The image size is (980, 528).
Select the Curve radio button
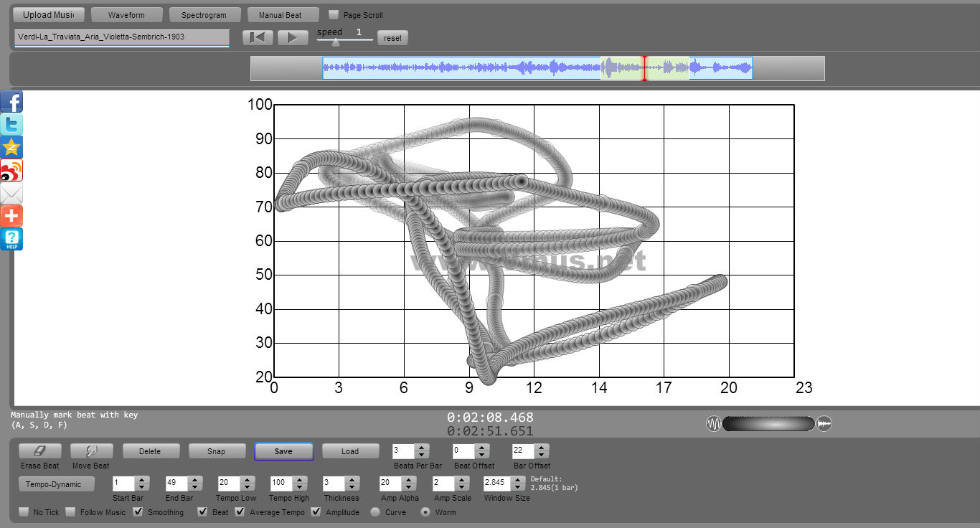click(375, 512)
